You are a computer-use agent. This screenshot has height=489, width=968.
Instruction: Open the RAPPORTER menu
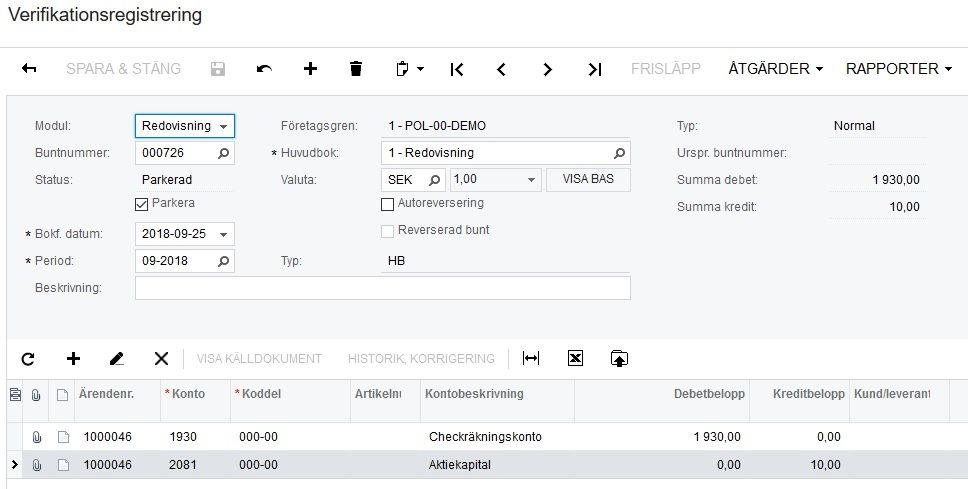coord(899,69)
